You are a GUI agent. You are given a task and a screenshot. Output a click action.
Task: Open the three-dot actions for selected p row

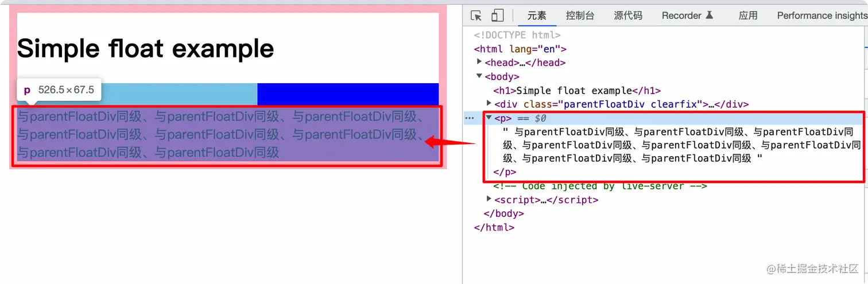click(470, 118)
